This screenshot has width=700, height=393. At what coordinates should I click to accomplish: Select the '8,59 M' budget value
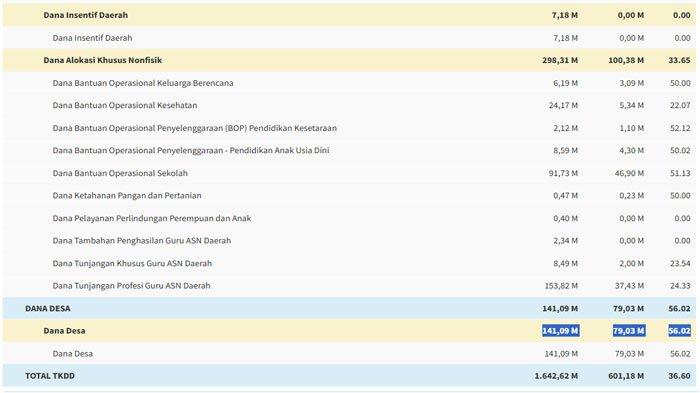click(x=565, y=150)
